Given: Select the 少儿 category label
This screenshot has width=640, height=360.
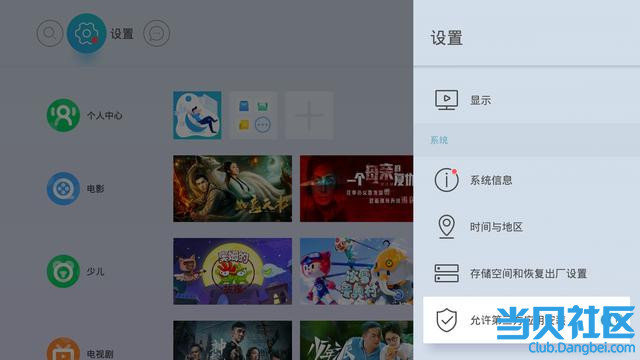Looking at the screenshot, I should (96, 271).
